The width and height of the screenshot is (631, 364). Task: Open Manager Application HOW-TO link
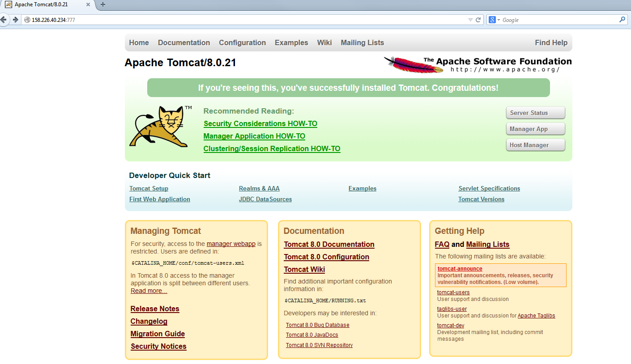tap(254, 136)
